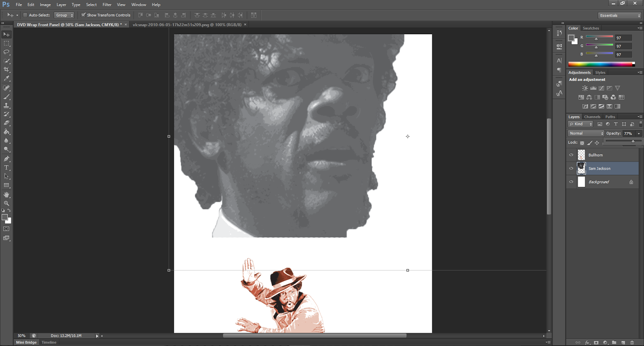Switch to the vlcsnap document tab
This screenshot has height=346, width=644.
pyautogui.click(x=187, y=25)
